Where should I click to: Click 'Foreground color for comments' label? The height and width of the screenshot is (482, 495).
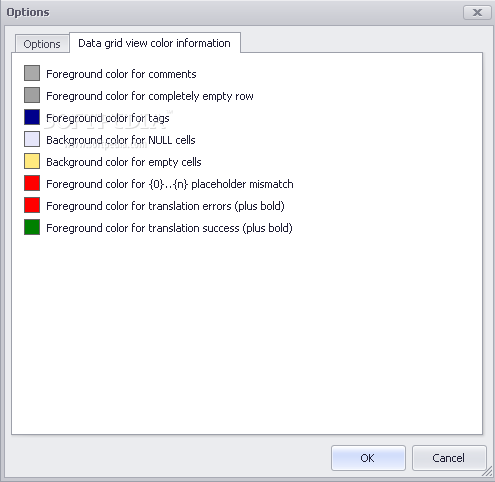click(x=121, y=74)
